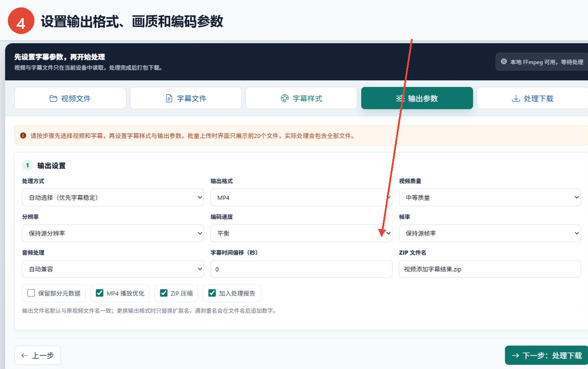Click the orange info icon in the notice
Screen dimensions: 588x369
coord(23,136)
